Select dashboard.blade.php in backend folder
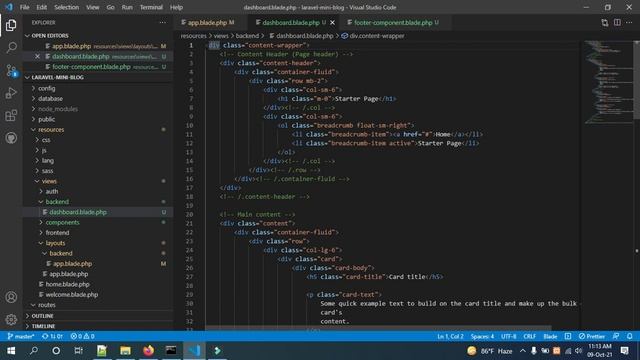 point(78,212)
